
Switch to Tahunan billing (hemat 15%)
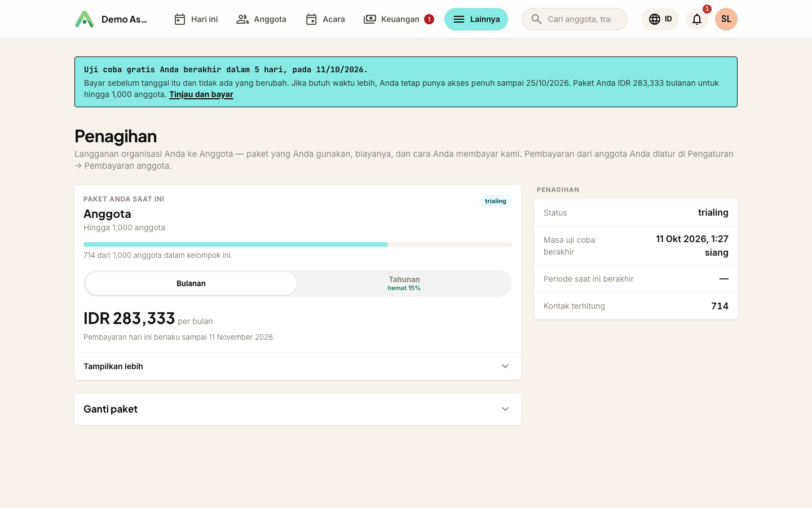(404, 283)
